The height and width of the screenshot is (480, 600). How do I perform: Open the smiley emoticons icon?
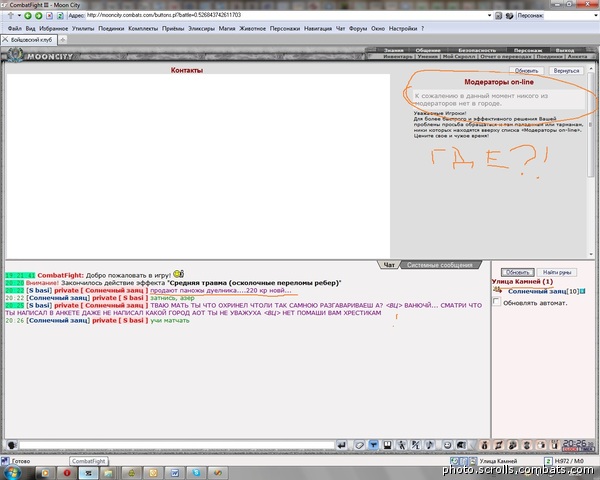click(x=447, y=445)
